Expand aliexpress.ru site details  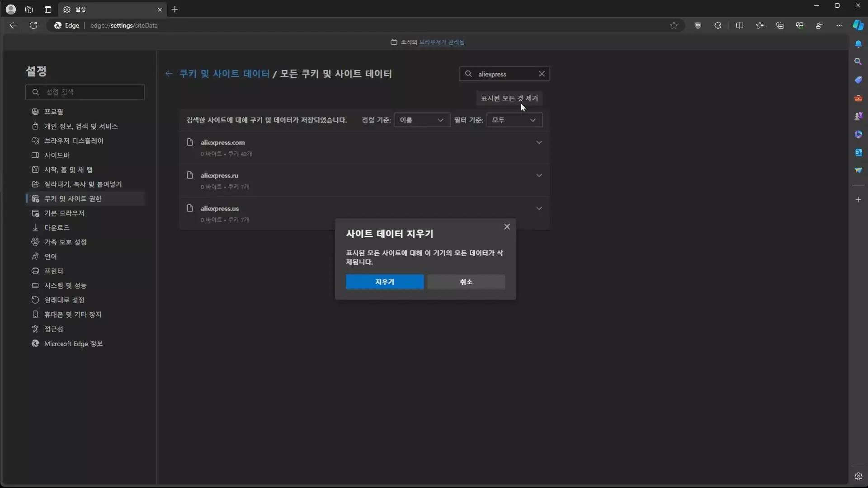pyautogui.click(x=539, y=175)
